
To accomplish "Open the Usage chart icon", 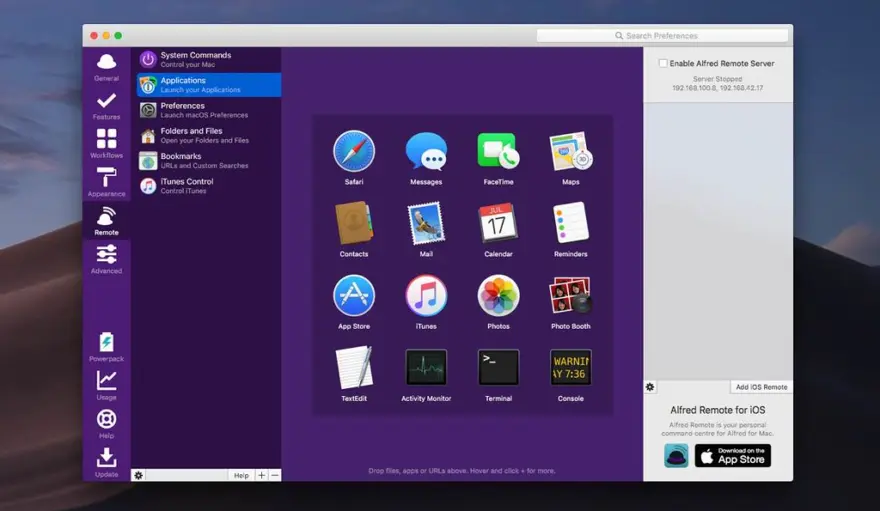I will [106, 380].
